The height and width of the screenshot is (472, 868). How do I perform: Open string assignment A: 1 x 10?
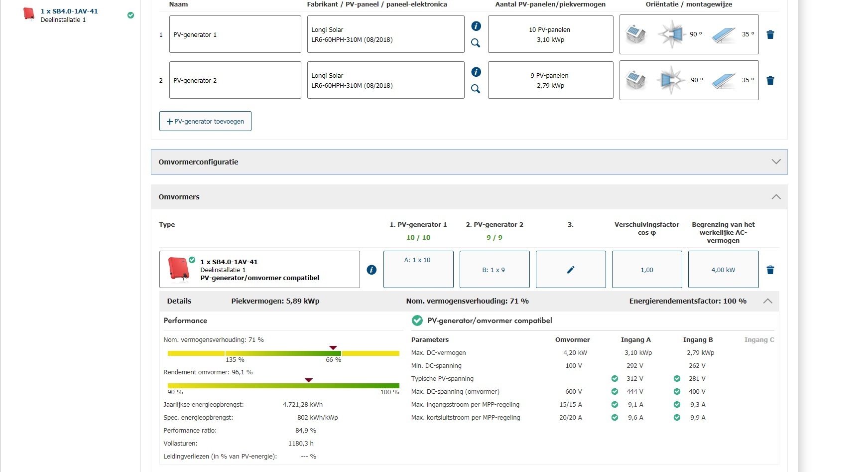[x=418, y=270]
